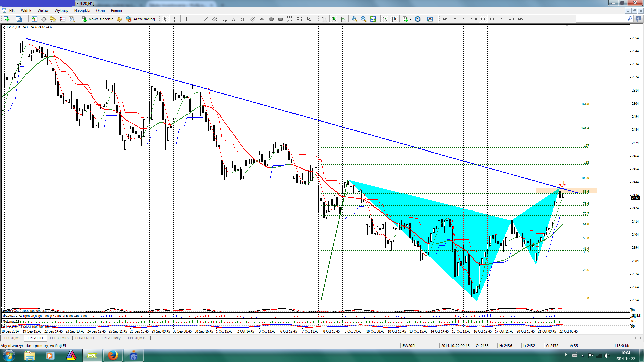Select the H4 timeframe button
The image size is (644, 362).
coord(492,19)
